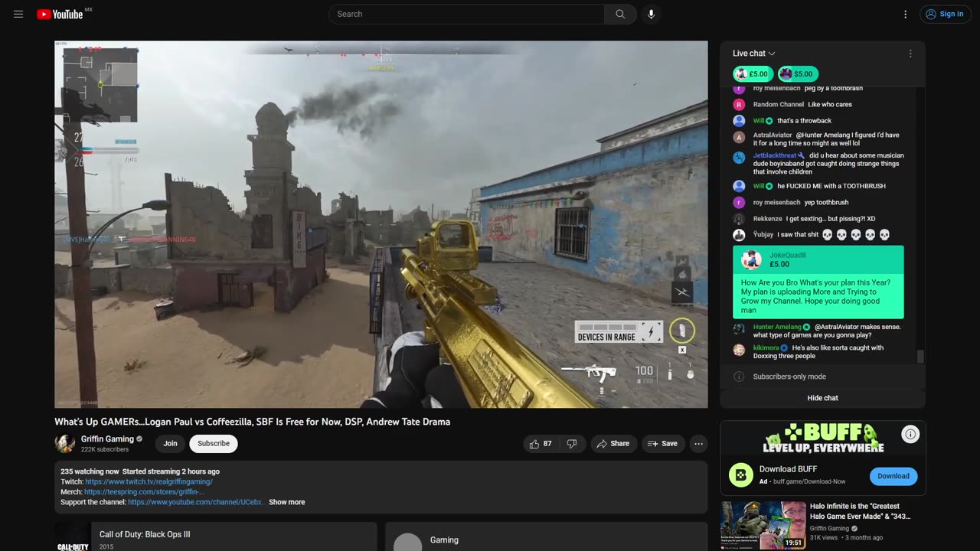
Task: Open more actions menu beside Save
Action: pos(698,443)
